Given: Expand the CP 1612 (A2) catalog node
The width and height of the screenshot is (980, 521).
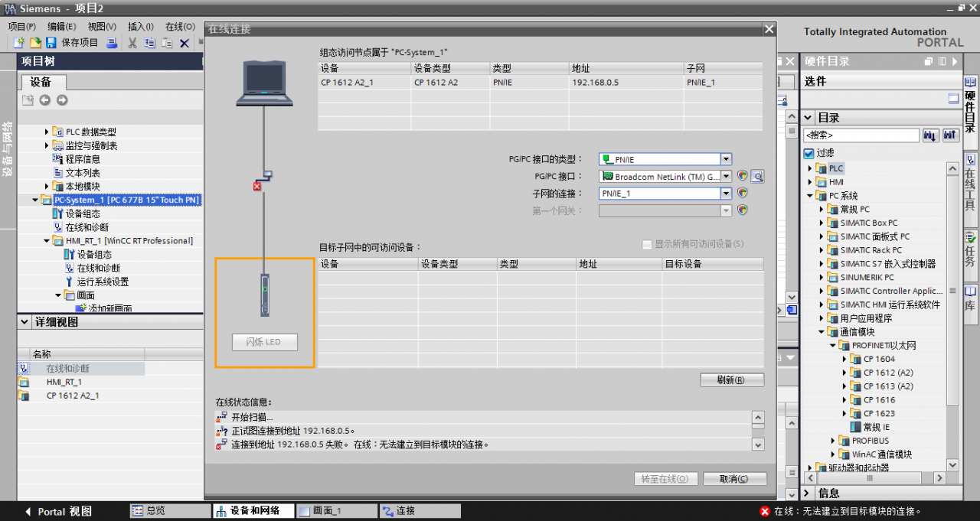Looking at the screenshot, I should 845,373.
